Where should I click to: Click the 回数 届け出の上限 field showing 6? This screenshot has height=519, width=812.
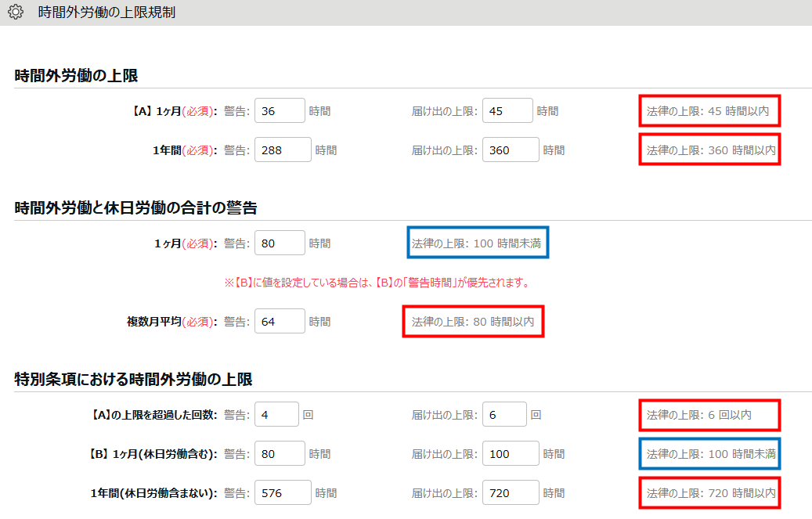[x=504, y=414]
